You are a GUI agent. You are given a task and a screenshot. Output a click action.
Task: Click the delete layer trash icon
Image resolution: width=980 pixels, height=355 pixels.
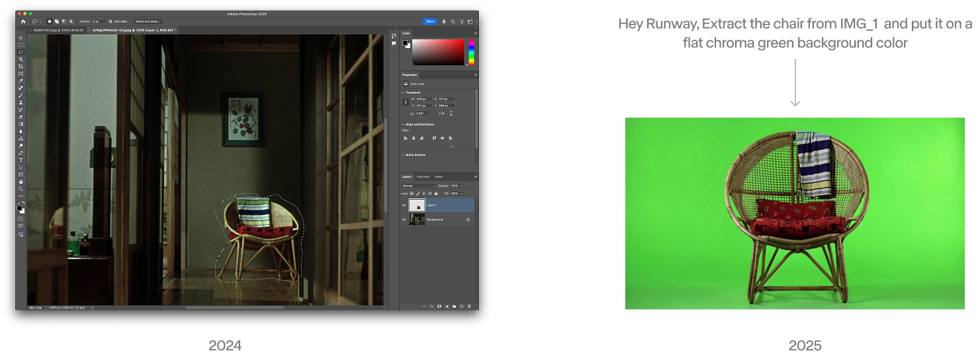coord(469,306)
